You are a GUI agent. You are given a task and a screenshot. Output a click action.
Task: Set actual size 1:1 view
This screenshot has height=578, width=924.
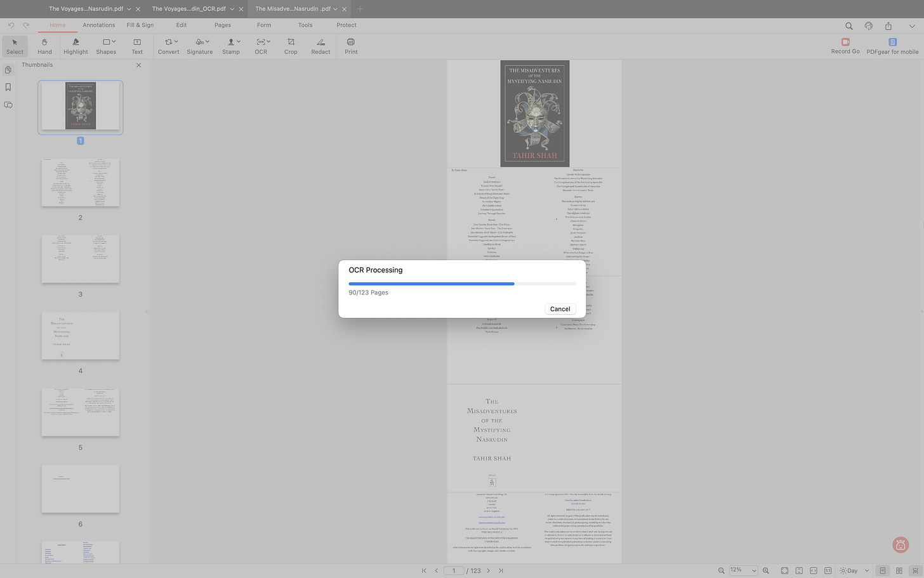point(828,570)
